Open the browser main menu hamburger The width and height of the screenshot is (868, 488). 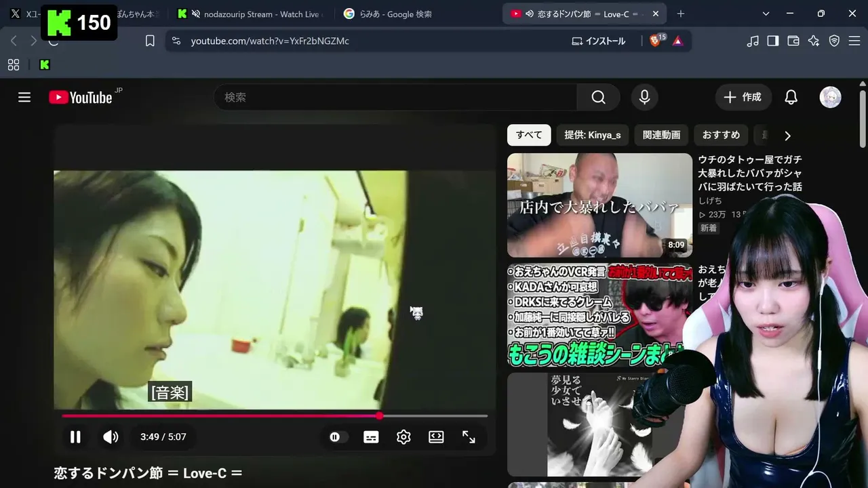point(854,41)
